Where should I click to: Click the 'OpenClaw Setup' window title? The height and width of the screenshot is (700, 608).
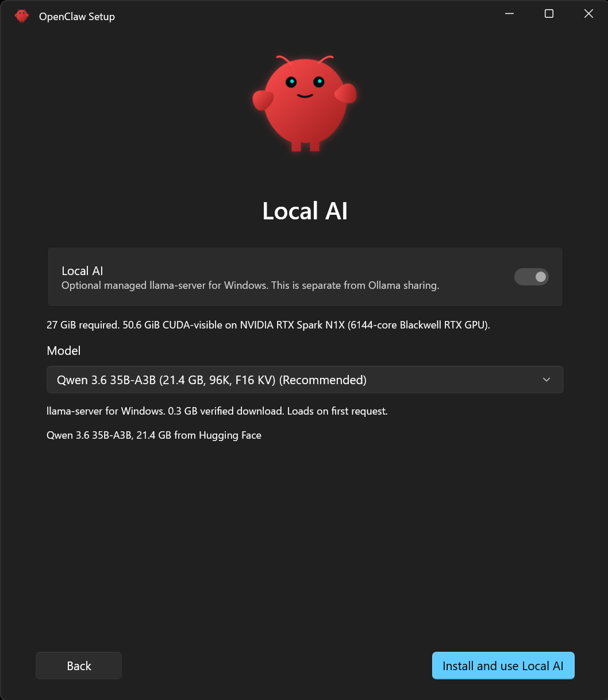(x=77, y=17)
